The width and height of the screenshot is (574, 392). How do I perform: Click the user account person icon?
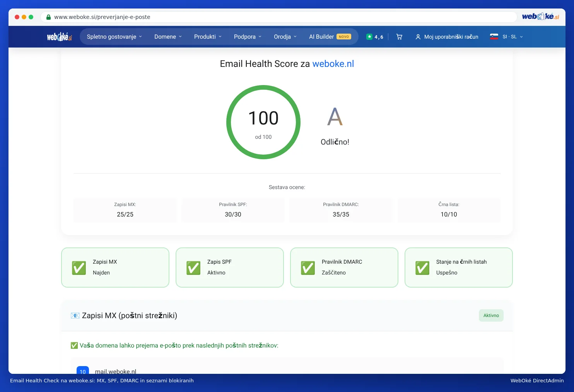pos(418,37)
